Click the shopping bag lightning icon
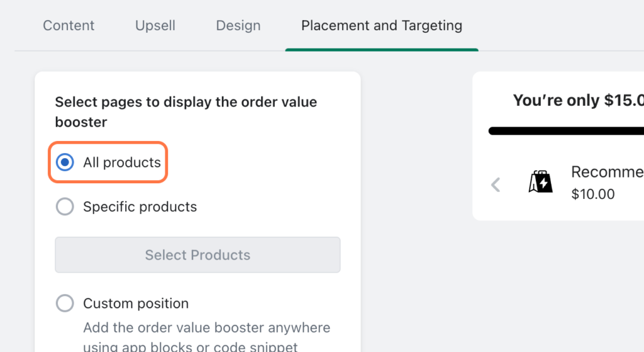Viewport: 644px width, 352px height. [x=540, y=183]
